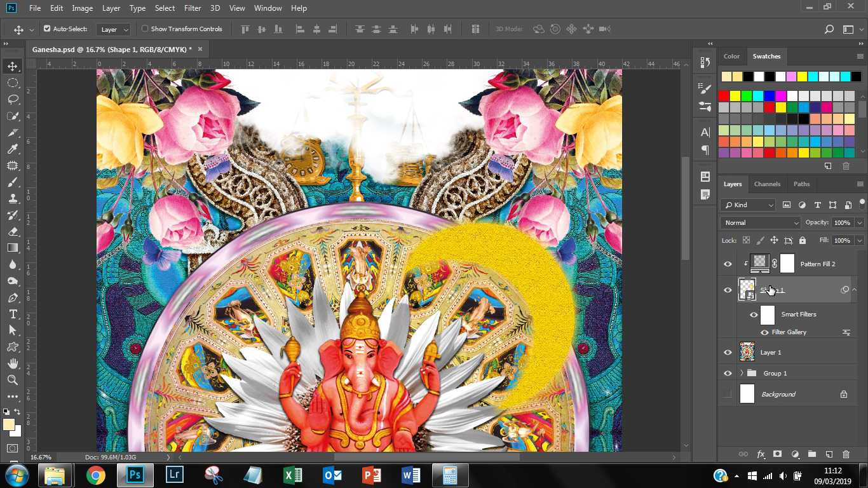Select the Horizontal Type tool
Image resolution: width=868 pixels, height=488 pixels.
[13, 314]
